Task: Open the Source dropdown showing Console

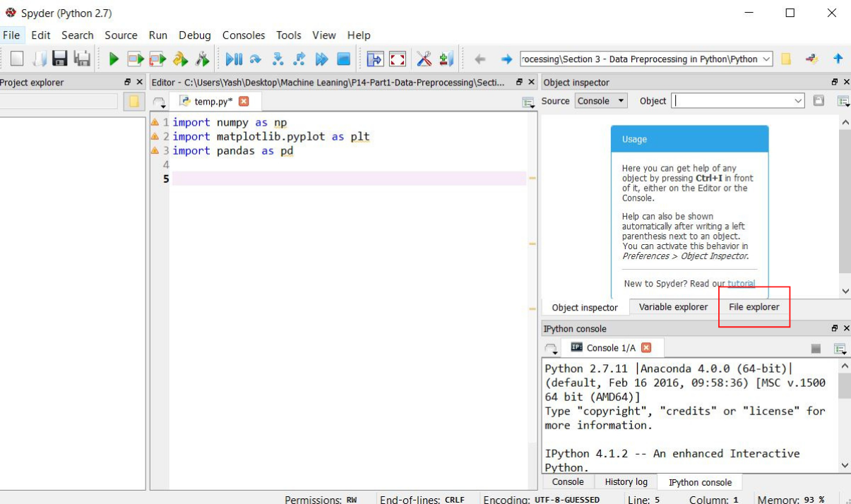Action: point(600,101)
